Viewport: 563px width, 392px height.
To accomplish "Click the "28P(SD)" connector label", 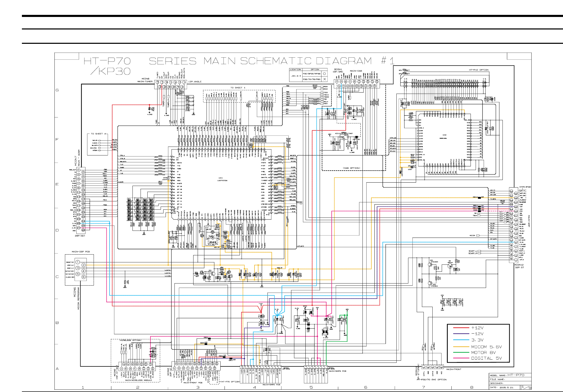I will (x=80, y=236).
